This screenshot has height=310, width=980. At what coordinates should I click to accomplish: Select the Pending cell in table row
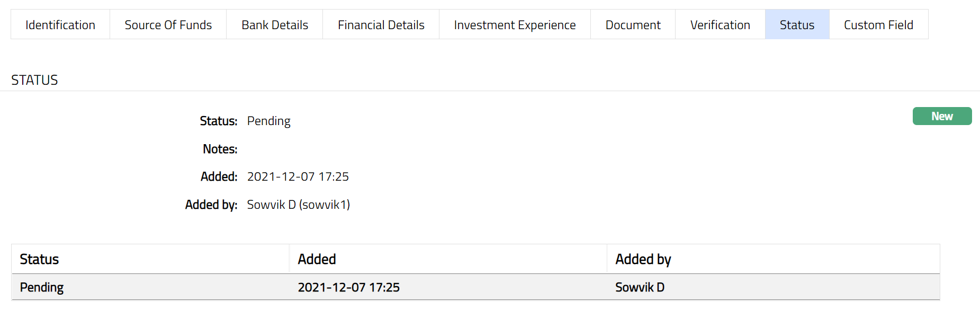coord(42,287)
